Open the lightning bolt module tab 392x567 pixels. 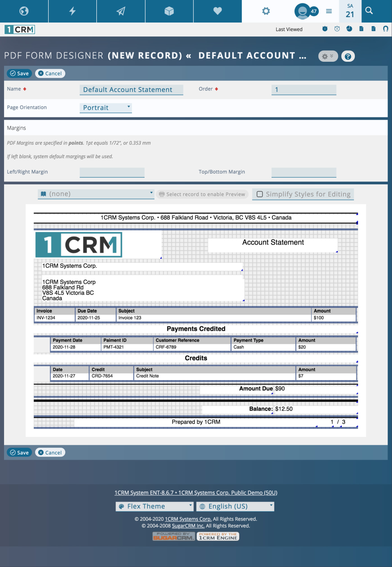72,11
